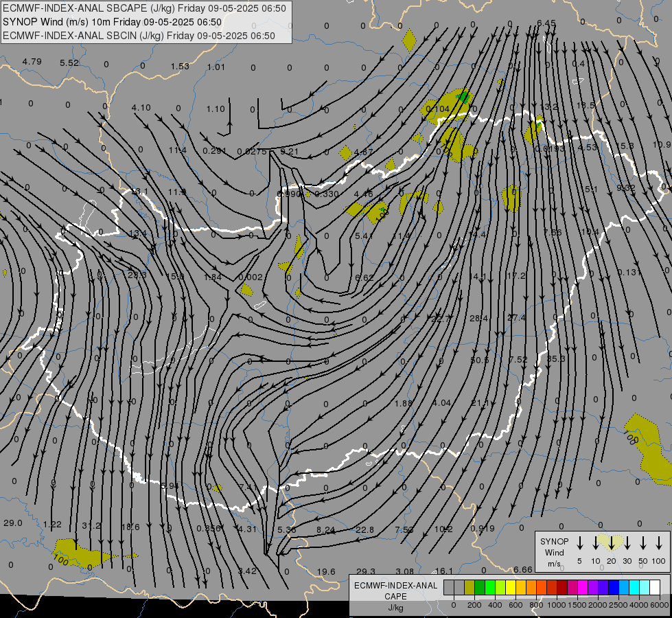
Task: Click the map value 6.45
Action: pos(546,23)
